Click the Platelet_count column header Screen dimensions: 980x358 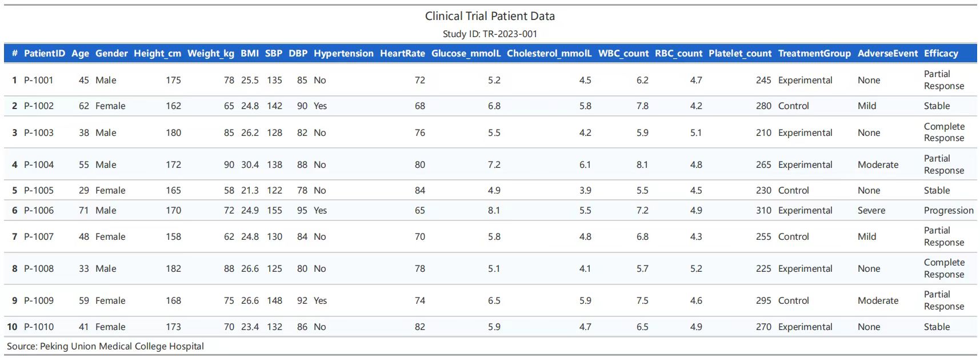pyautogui.click(x=740, y=53)
